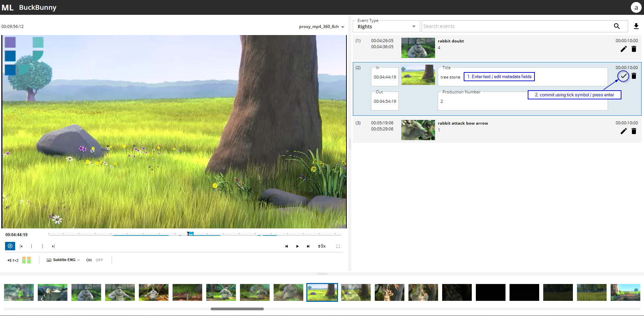
Task: Set the mark in bracket
Action: tap(32, 246)
